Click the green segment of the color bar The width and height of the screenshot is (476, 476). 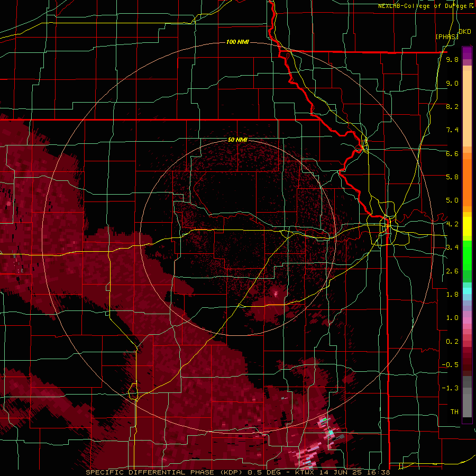coord(467,255)
